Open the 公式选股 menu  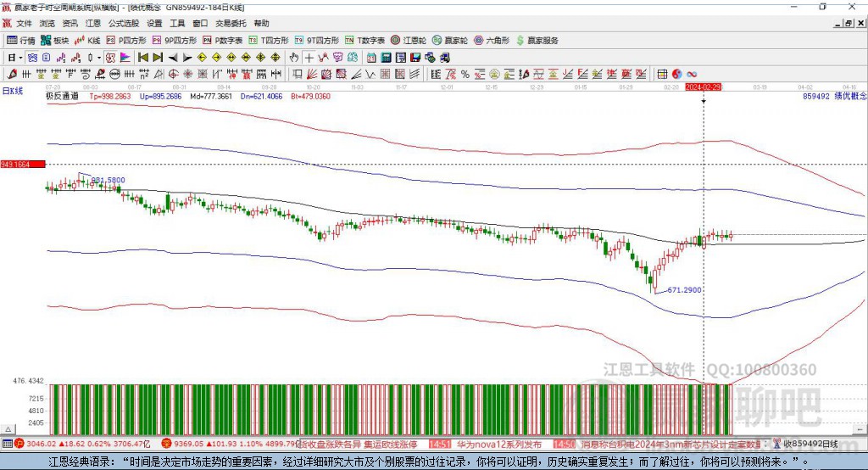[124, 24]
